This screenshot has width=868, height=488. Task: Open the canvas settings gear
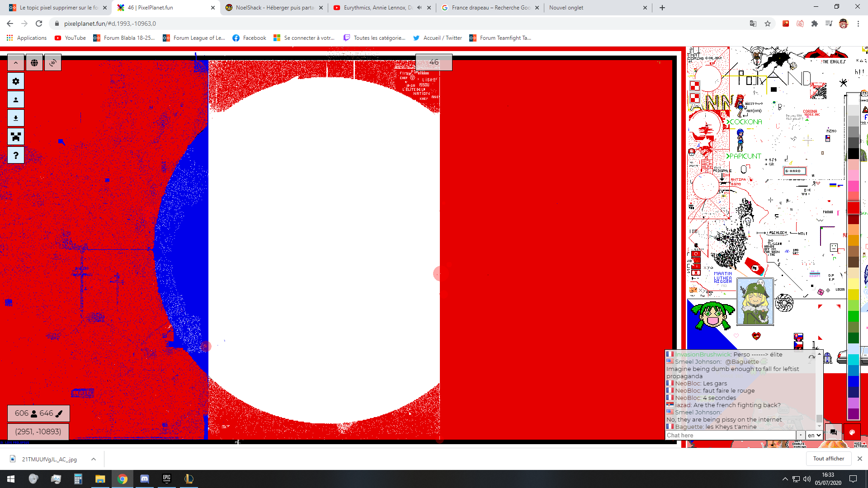pyautogui.click(x=16, y=81)
